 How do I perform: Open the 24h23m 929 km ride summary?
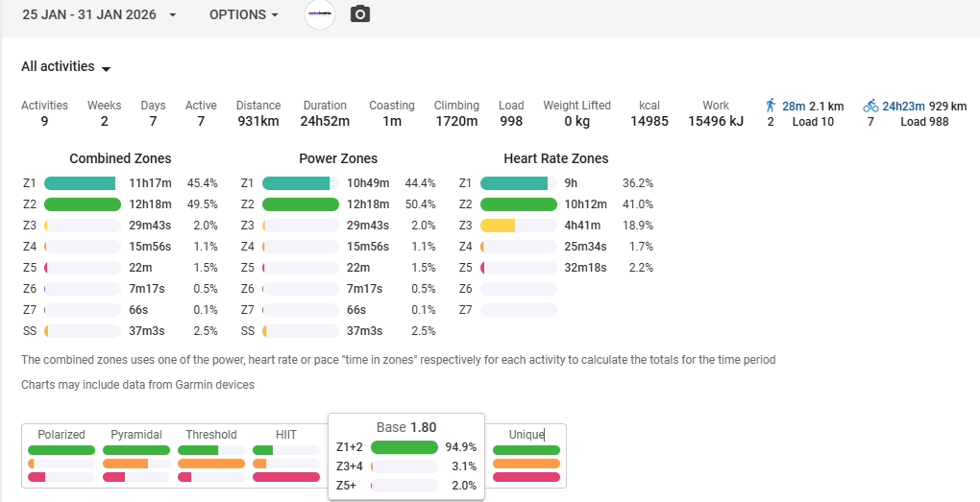point(924,106)
